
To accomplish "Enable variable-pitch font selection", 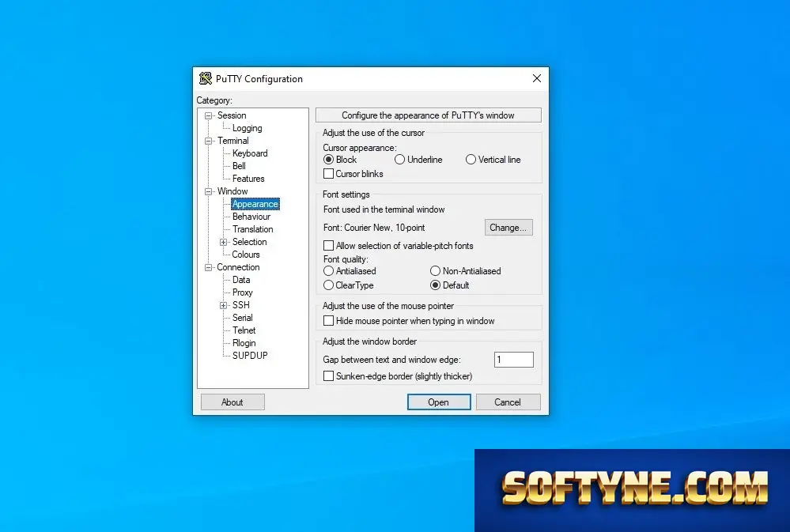I will pos(328,246).
